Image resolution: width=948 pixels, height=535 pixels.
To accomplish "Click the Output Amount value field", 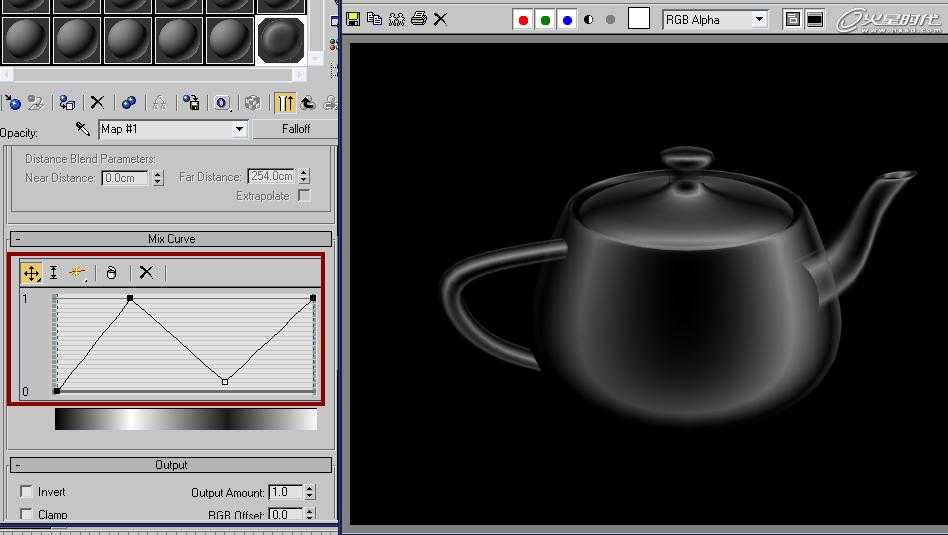I will click(x=285, y=492).
